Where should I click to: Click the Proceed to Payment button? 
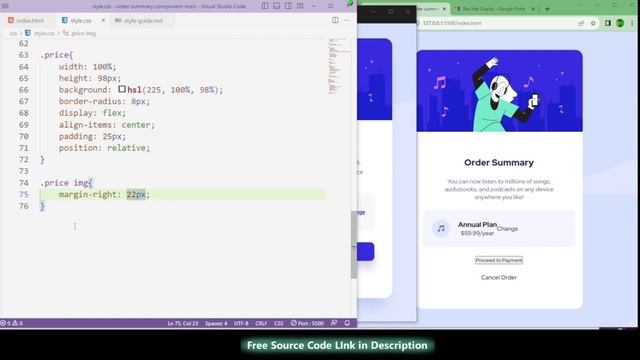(x=499, y=260)
